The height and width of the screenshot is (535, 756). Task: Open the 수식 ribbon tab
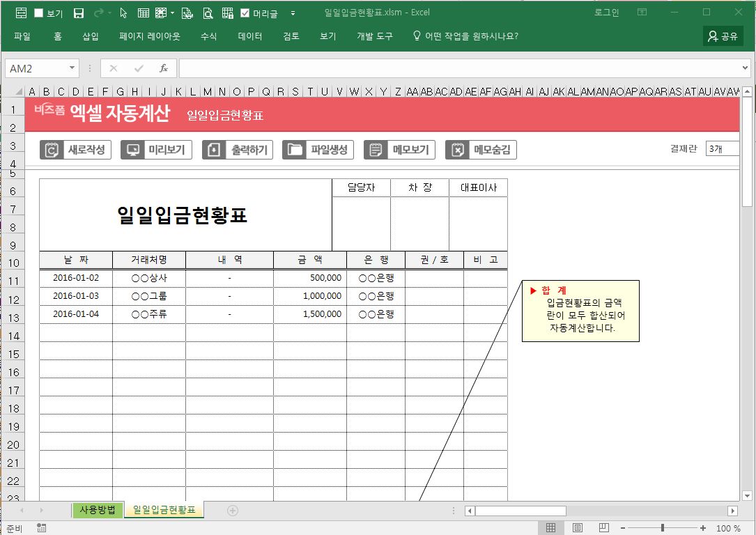tap(208, 36)
